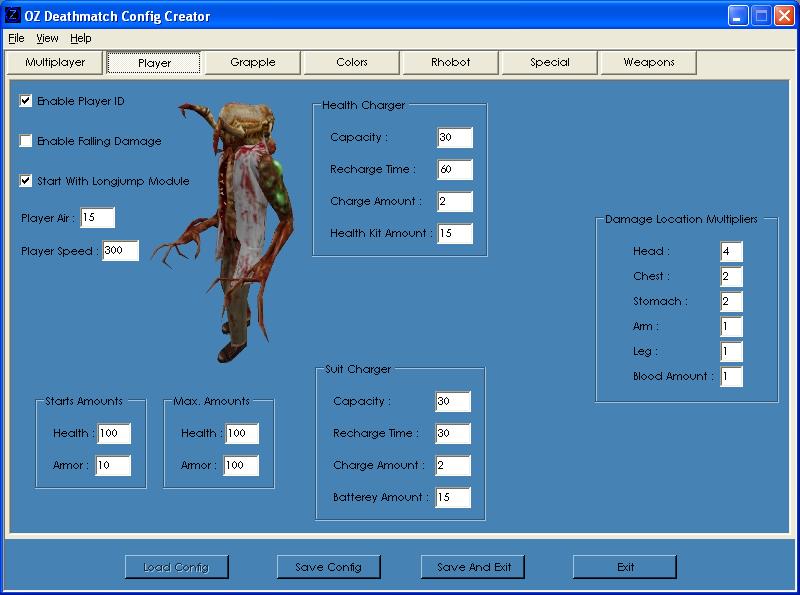Enable Falling Damage checkbox
Viewport: 800px width, 595px height.
pyautogui.click(x=26, y=141)
